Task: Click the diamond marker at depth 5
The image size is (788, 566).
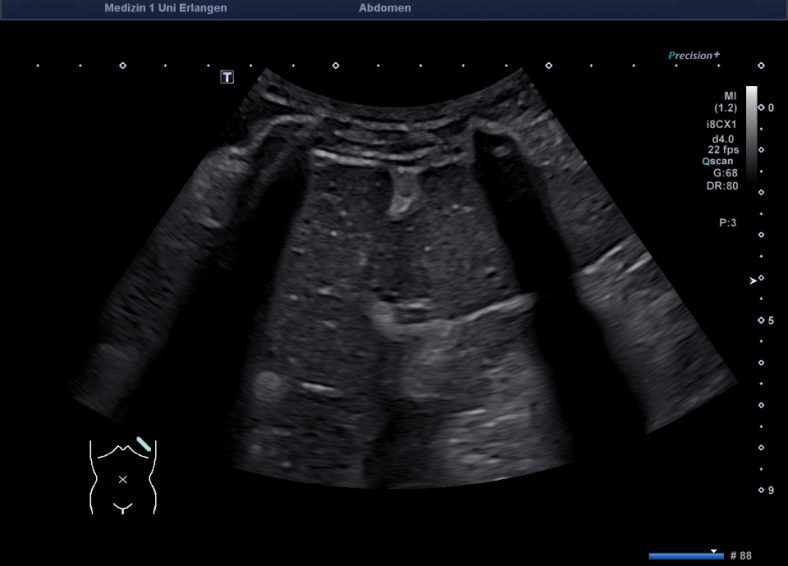Action: tap(760, 320)
